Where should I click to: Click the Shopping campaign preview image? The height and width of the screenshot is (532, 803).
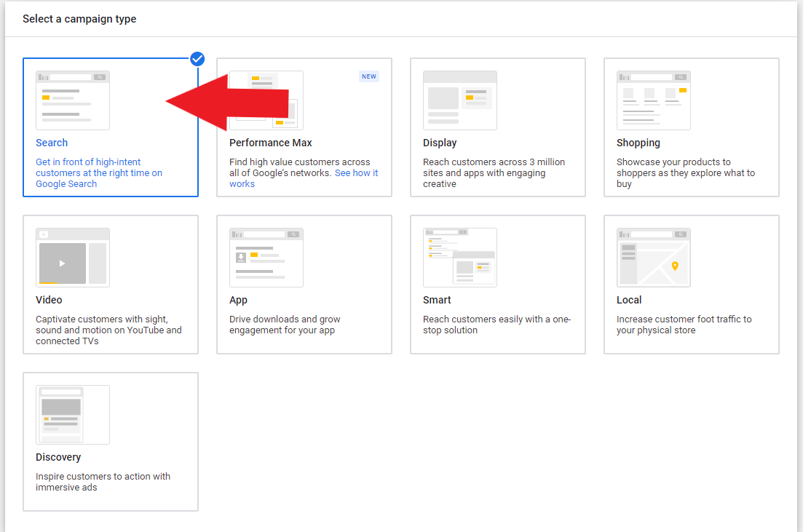tap(653, 100)
